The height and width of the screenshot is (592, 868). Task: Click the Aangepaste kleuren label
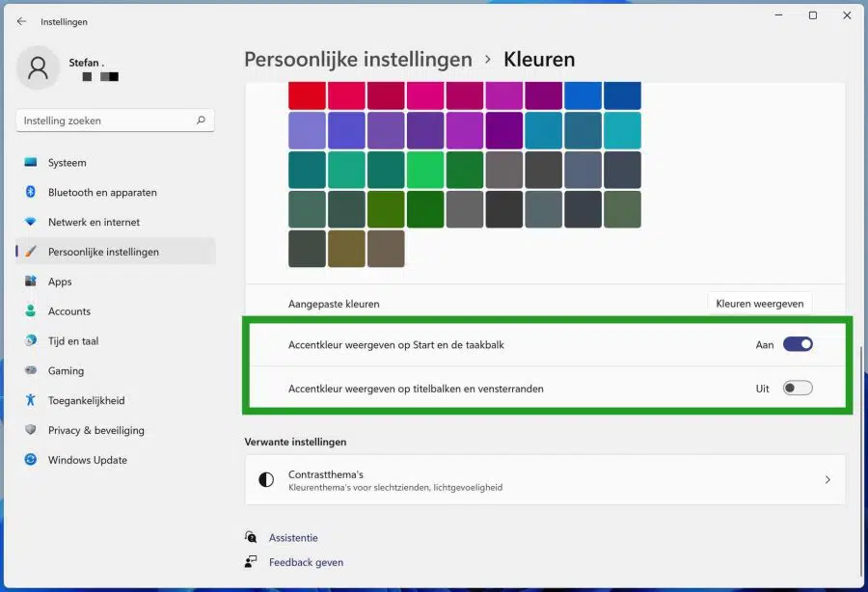click(x=334, y=304)
